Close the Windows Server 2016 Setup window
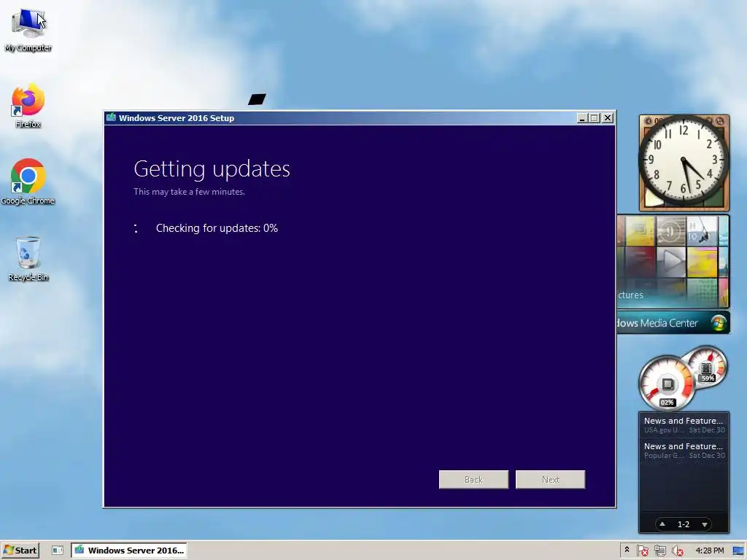The height and width of the screenshot is (560, 747). [x=608, y=118]
